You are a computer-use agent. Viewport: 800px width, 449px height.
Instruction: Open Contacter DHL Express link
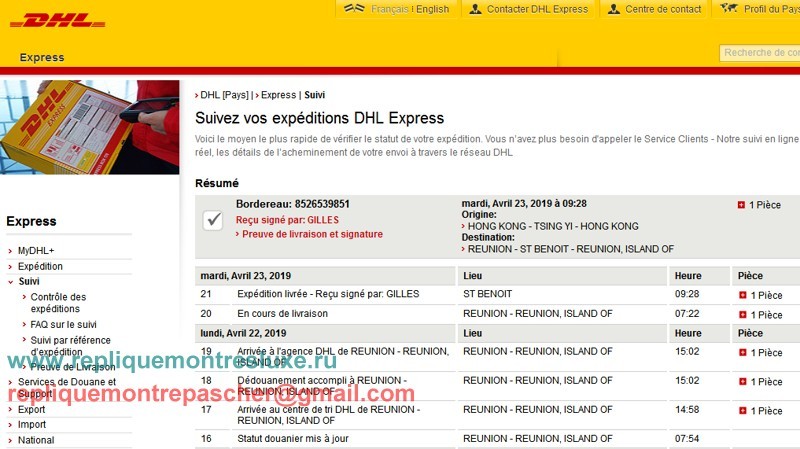pyautogui.click(x=537, y=9)
